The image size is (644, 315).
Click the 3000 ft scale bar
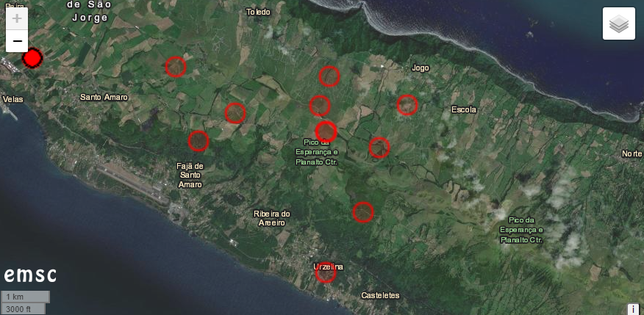[x=23, y=309]
